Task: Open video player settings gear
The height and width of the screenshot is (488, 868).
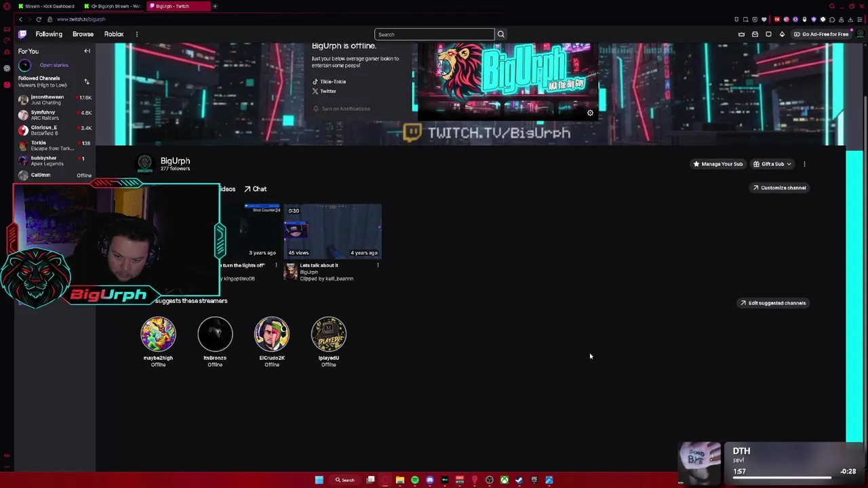Action: coord(590,113)
